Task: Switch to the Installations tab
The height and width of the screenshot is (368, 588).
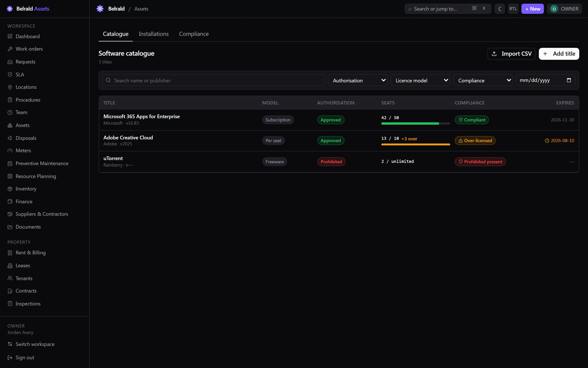Action: point(154,34)
